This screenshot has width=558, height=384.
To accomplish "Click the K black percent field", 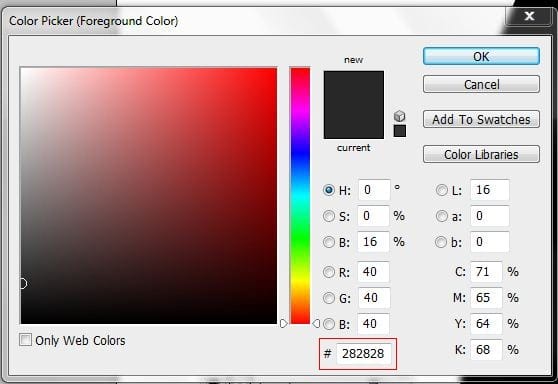I will pyautogui.click(x=486, y=350).
